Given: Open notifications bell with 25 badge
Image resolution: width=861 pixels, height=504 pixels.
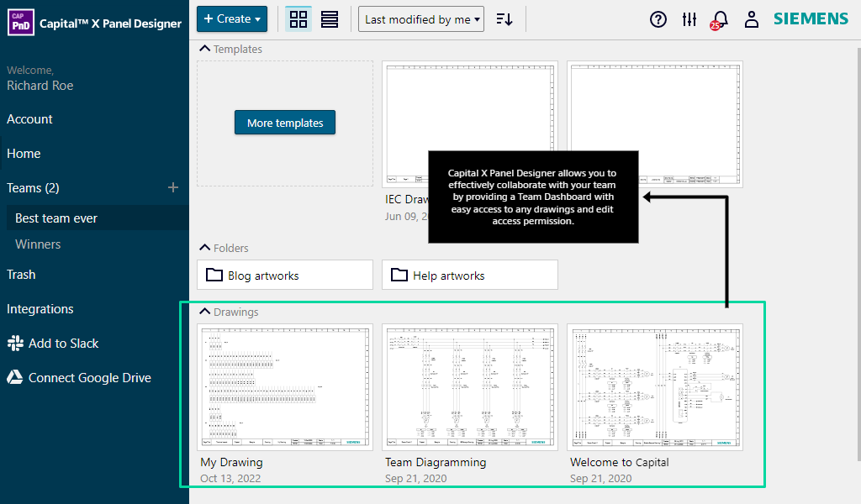Looking at the screenshot, I should (719, 20).
